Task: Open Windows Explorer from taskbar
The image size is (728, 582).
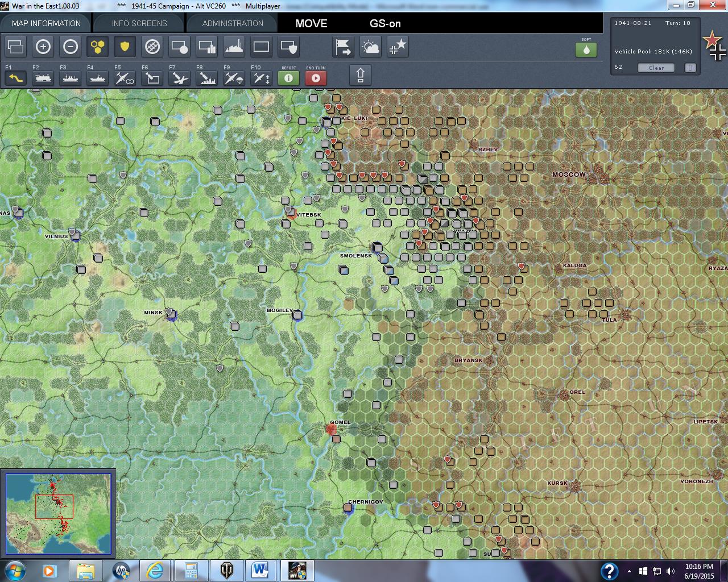Action: coord(85,570)
